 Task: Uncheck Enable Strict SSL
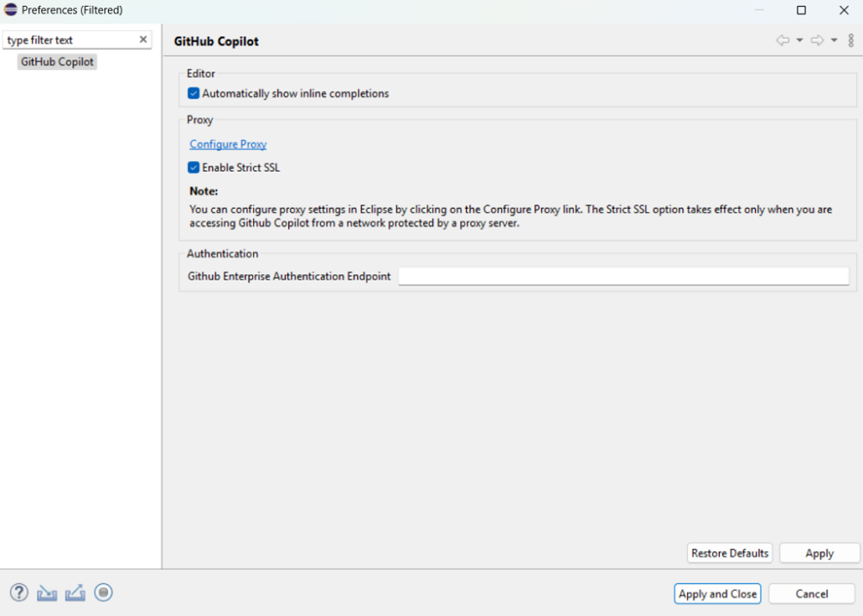click(x=193, y=167)
